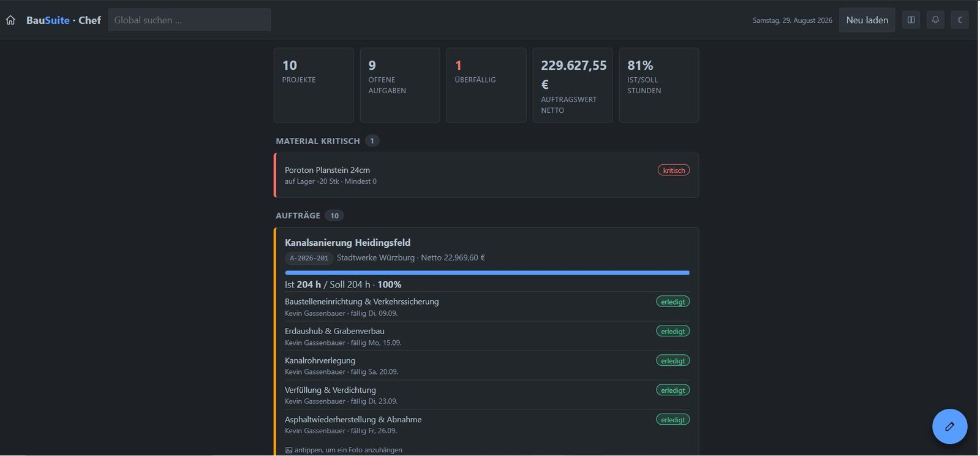Click antippen, um ein Foto anzuhängen
The width and height of the screenshot is (980, 456).
point(348,450)
